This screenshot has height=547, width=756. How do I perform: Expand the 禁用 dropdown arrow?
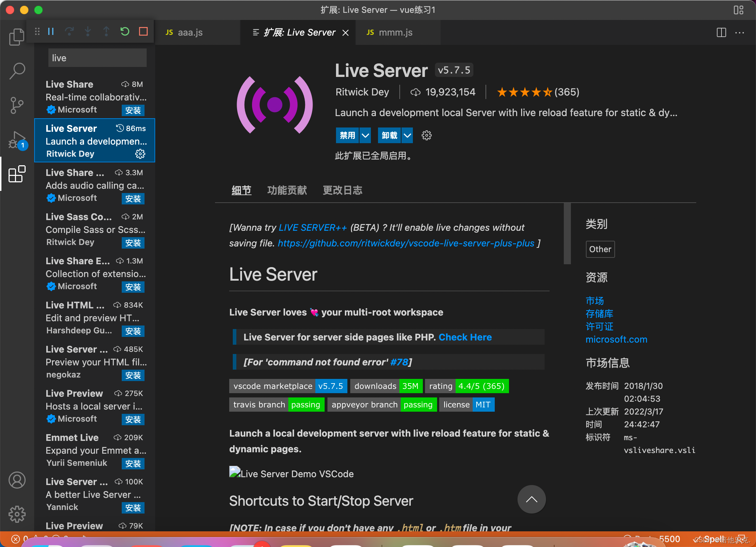click(x=365, y=135)
